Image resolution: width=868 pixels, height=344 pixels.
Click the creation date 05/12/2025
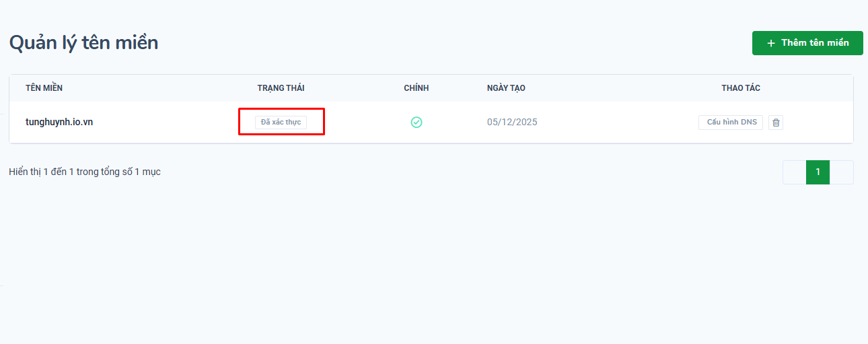pos(512,123)
